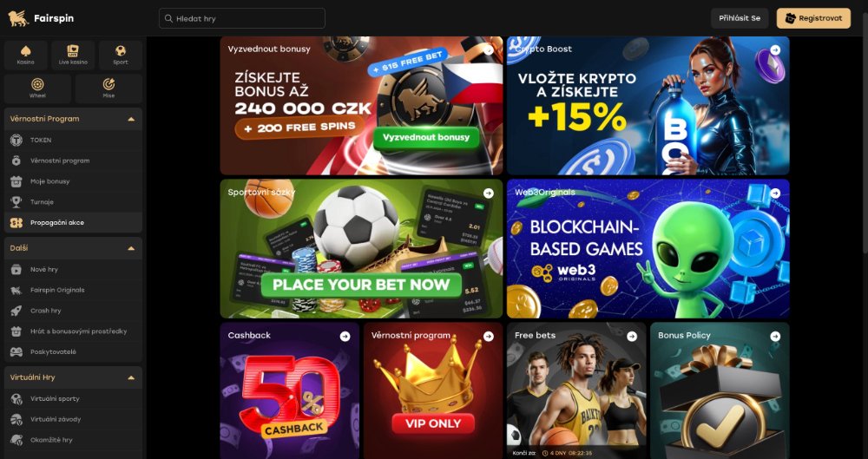Select Propagační akce menu item

(73, 223)
